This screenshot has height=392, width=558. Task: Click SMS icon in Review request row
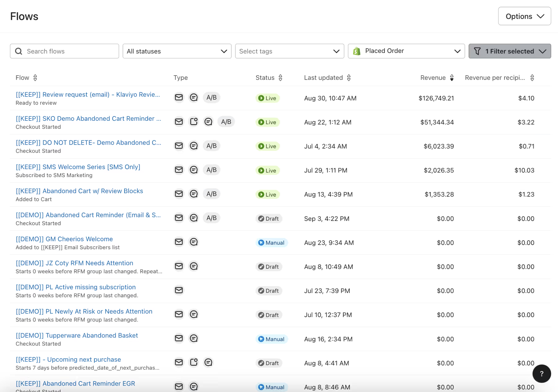194,98
